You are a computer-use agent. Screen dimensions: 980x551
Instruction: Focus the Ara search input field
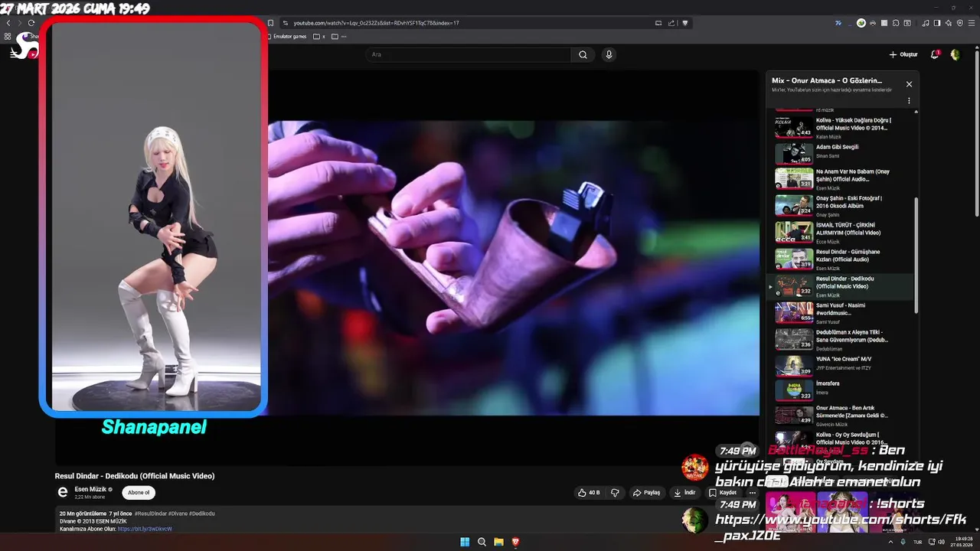[x=469, y=54]
